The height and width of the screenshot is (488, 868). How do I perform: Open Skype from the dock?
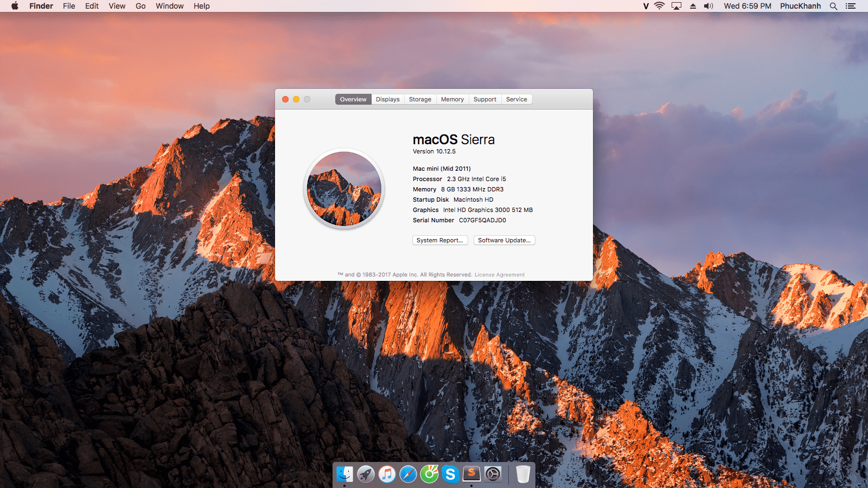pos(450,474)
